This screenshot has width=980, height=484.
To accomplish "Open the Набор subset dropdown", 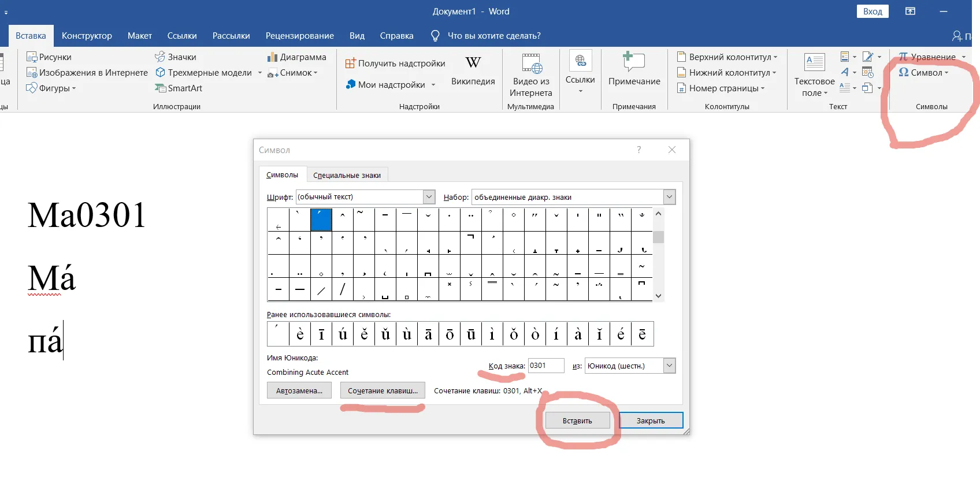I will coord(669,197).
